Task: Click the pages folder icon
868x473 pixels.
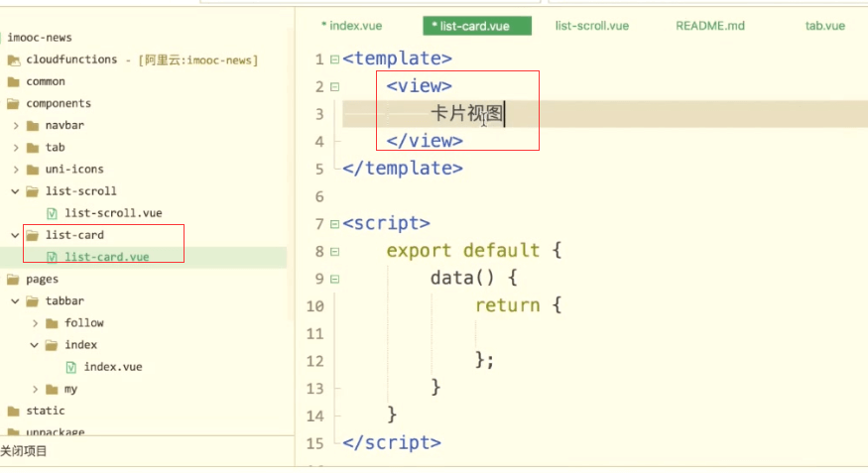Action: (x=13, y=280)
